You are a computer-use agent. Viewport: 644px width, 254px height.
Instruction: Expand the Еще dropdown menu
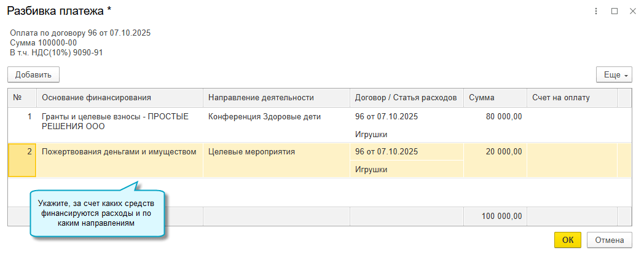click(614, 74)
